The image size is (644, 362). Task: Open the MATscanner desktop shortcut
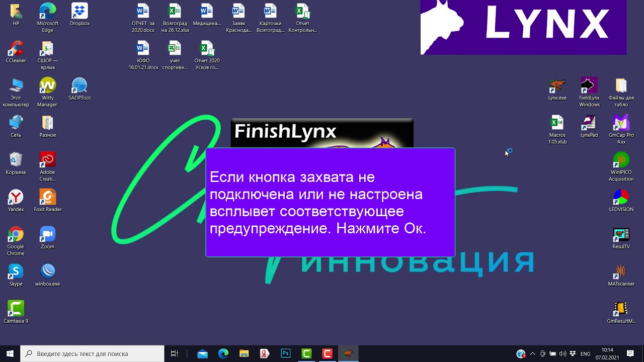pos(621,275)
